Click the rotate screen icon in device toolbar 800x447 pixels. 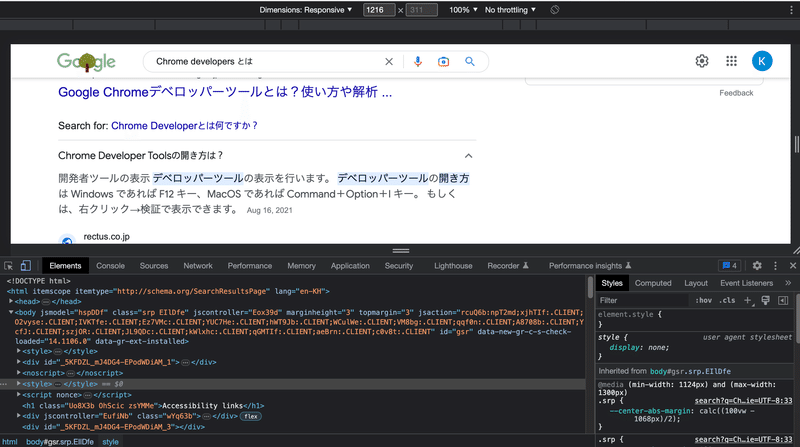pos(555,10)
